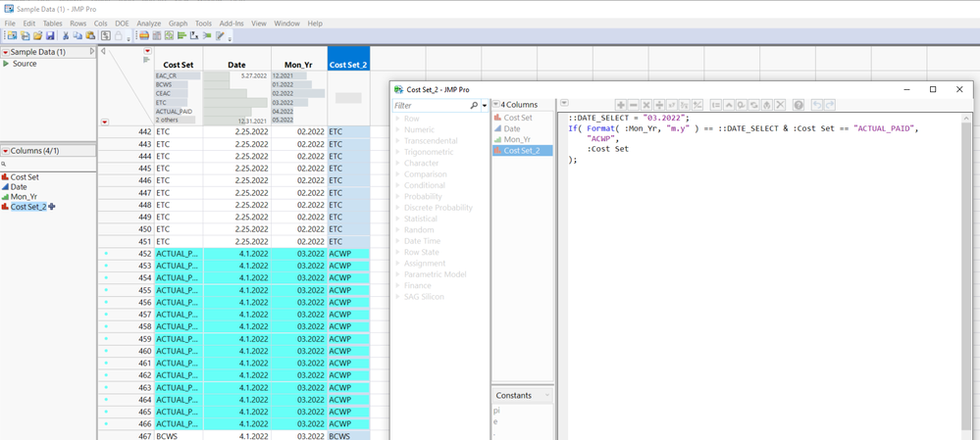Screen dimensions: 980x440
Task: Open the Analyze menu
Action: pyautogui.click(x=148, y=24)
